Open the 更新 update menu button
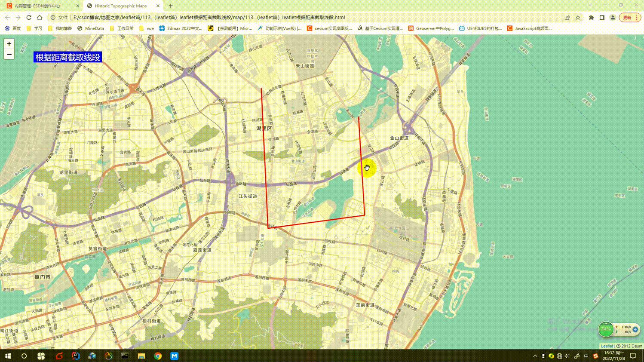This screenshot has height=362, width=644. pos(630,18)
